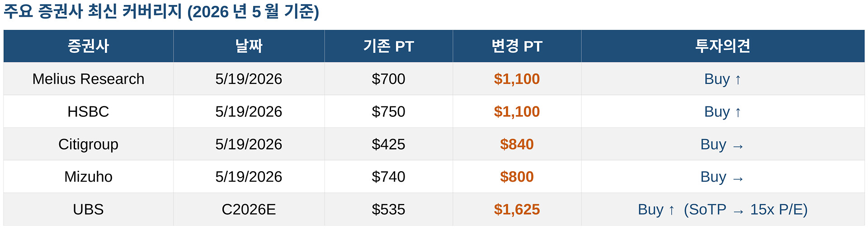The width and height of the screenshot is (868, 231).
Task: Click the Melius Research cell
Action: 88,79
